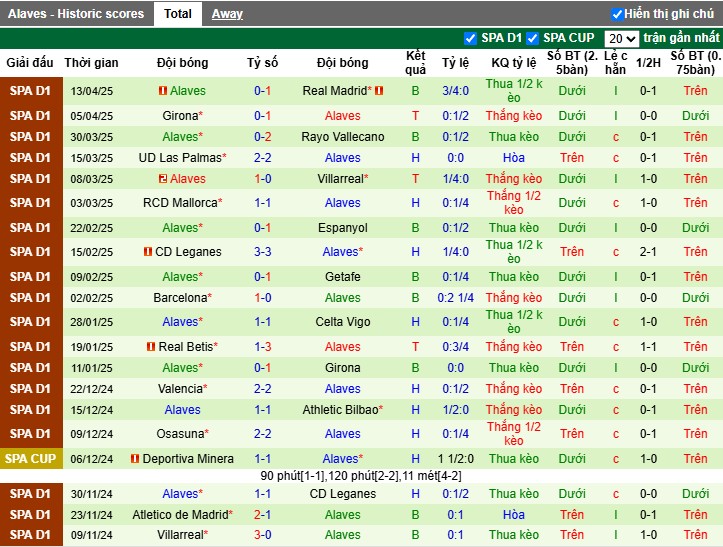
Task: Click the Giải đấu column header
Action: pos(30,63)
